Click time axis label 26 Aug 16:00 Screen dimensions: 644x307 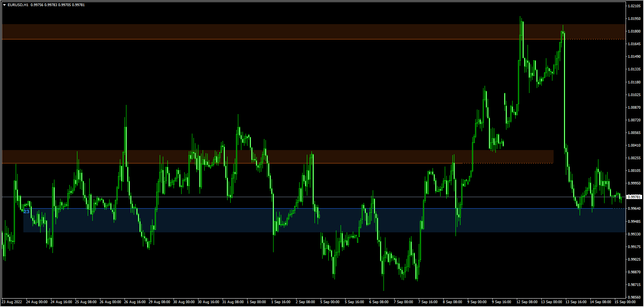pos(135,302)
